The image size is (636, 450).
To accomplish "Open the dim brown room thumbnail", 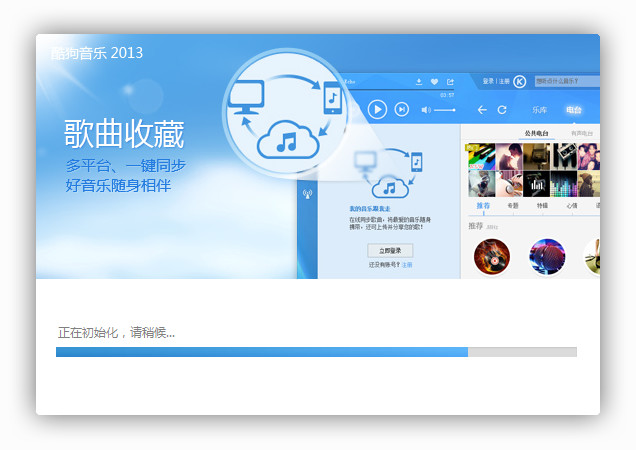I will [536, 157].
